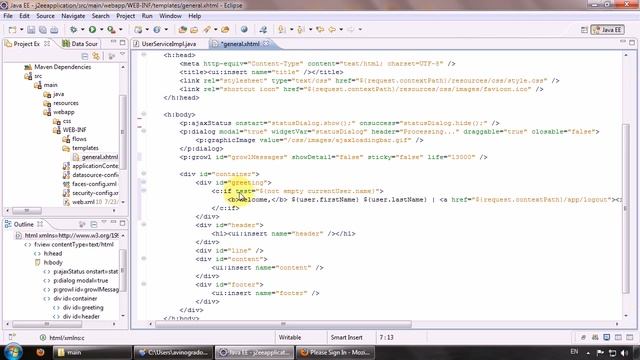Image resolution: width=640 pixels, height=360 pixels.
Task: Open the 'Please Sign In' taskbar button
Action: 336,352
